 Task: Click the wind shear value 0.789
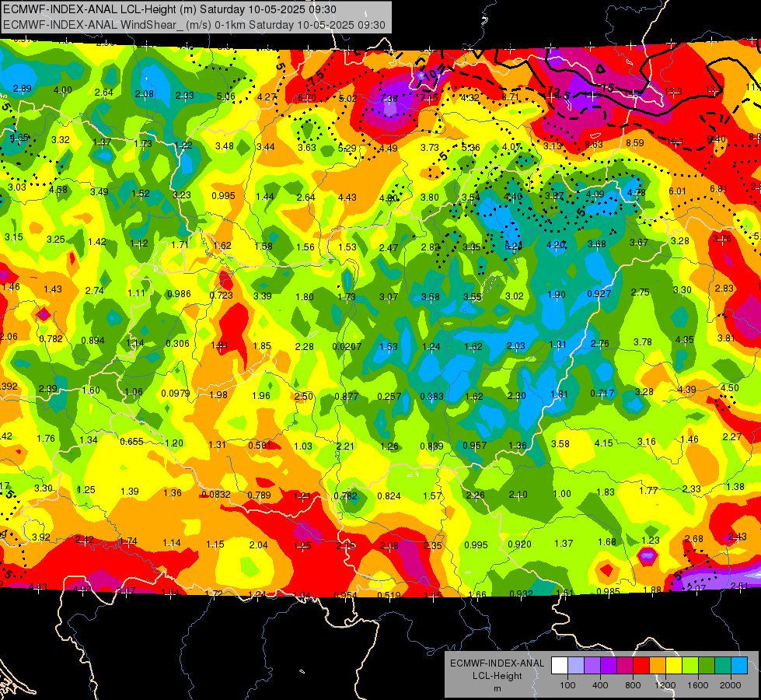(259, 495)
